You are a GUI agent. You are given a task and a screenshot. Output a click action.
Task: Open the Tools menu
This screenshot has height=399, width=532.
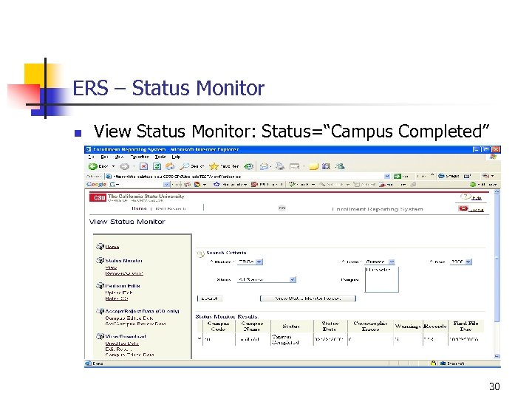(160, 157)
